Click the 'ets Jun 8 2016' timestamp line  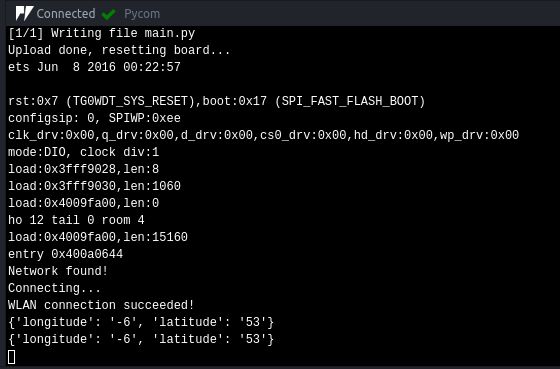tap(94, 67)
